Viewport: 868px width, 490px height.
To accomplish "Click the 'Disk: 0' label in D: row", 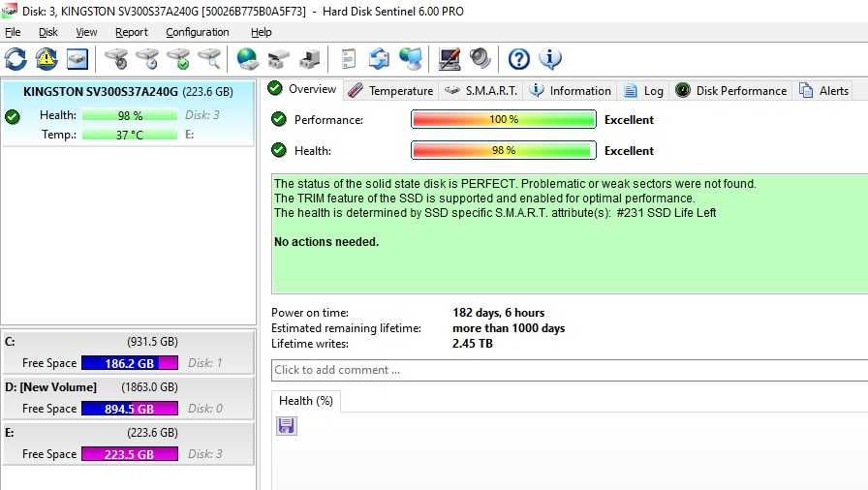I will click(205, 408).
